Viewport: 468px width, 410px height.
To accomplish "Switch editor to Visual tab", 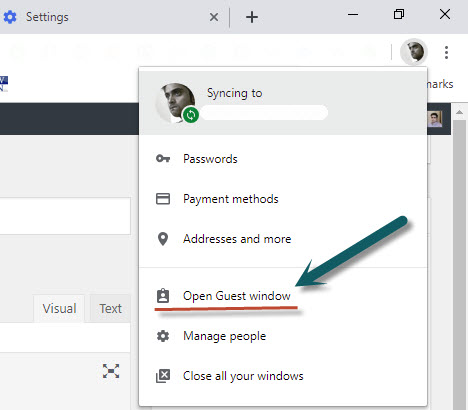I will (59, 308).
